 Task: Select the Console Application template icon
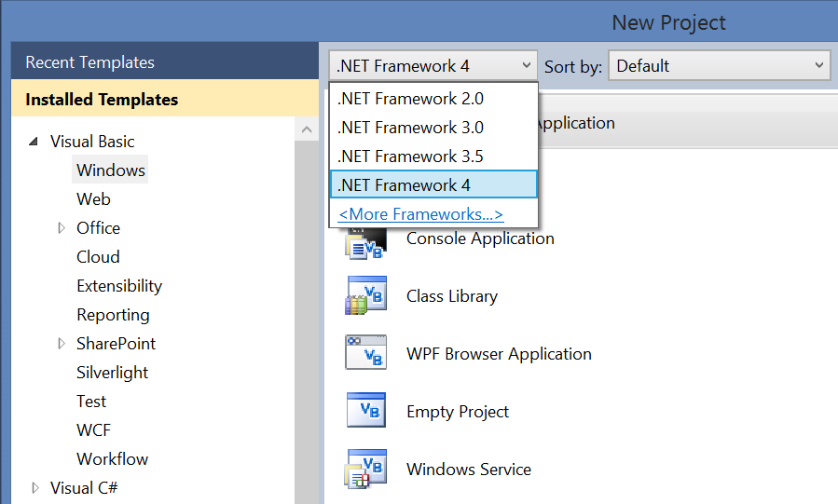pos(366,244)
